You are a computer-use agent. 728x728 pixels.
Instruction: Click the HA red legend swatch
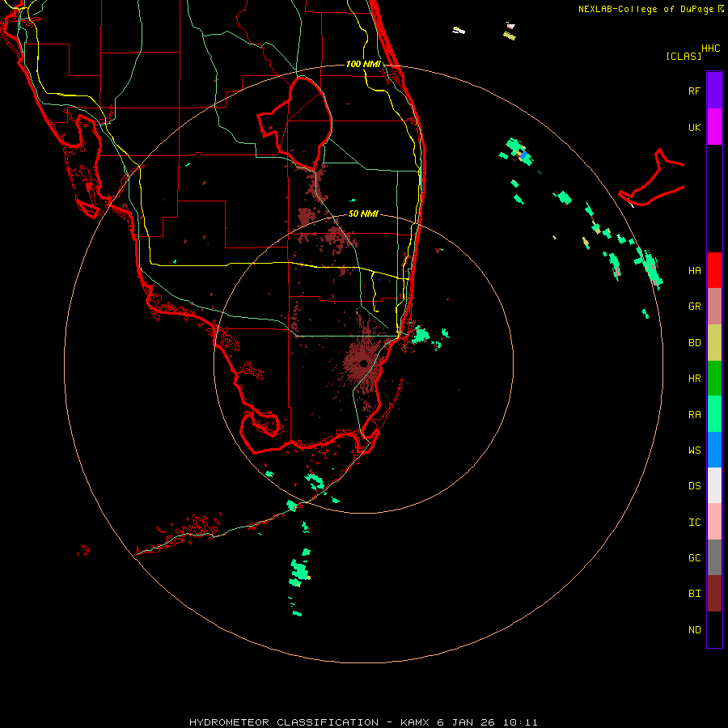(x=714, y=270)
